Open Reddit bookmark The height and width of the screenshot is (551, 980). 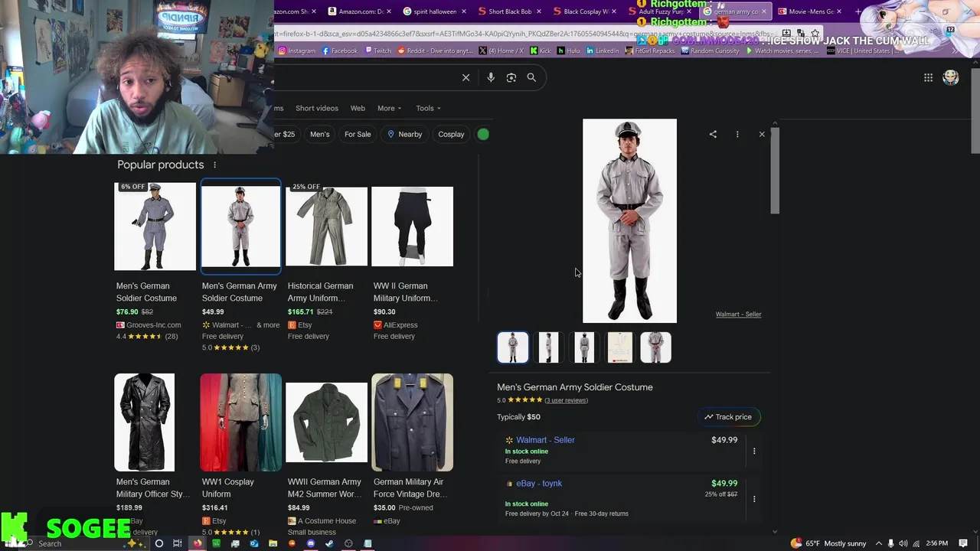click(x=435, y=51)
